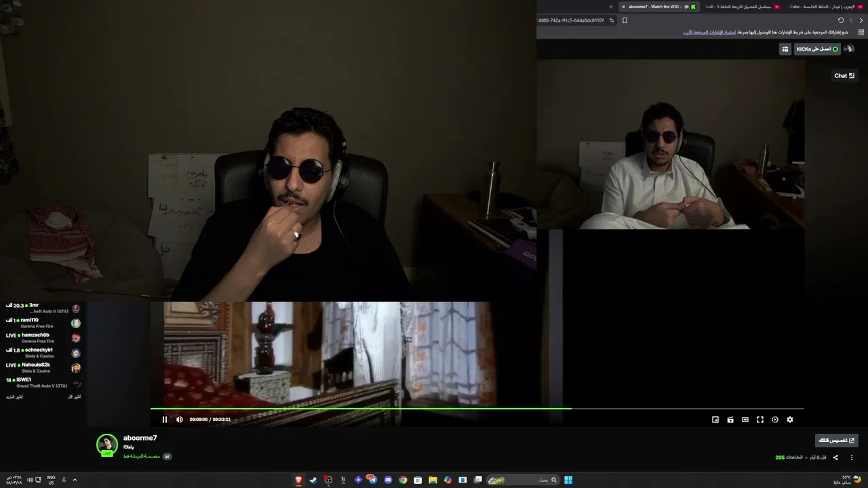The height and width of the screenshot is (488, 868).
Task: Open hamzach8b live channel
Action: click(43, 338)
